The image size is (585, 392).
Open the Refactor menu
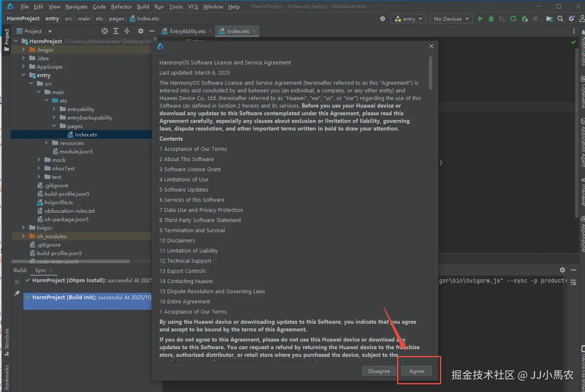pos(121,6)
